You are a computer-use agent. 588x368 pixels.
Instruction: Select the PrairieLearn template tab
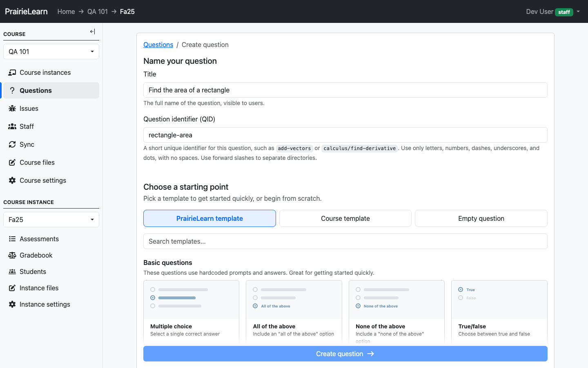209,218
